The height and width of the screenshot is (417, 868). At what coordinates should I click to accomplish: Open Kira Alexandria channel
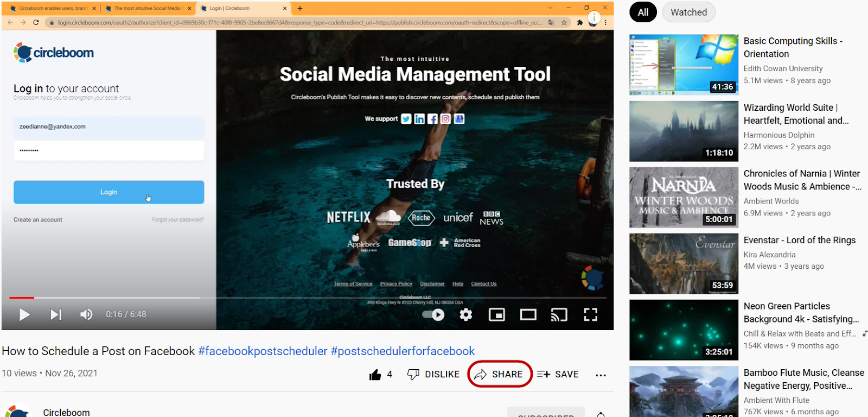tap(769, 255)
